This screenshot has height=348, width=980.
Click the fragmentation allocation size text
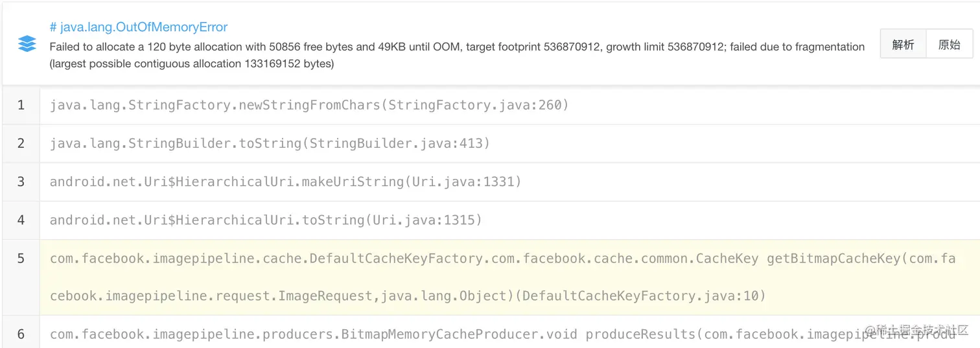192,64
